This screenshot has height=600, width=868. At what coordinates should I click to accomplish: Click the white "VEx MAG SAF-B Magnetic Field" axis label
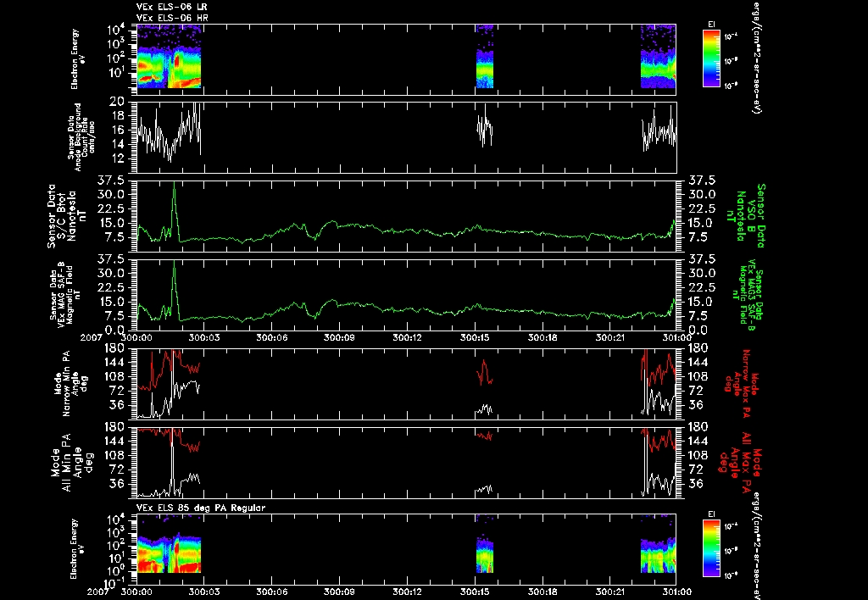[x=65, y=295]
